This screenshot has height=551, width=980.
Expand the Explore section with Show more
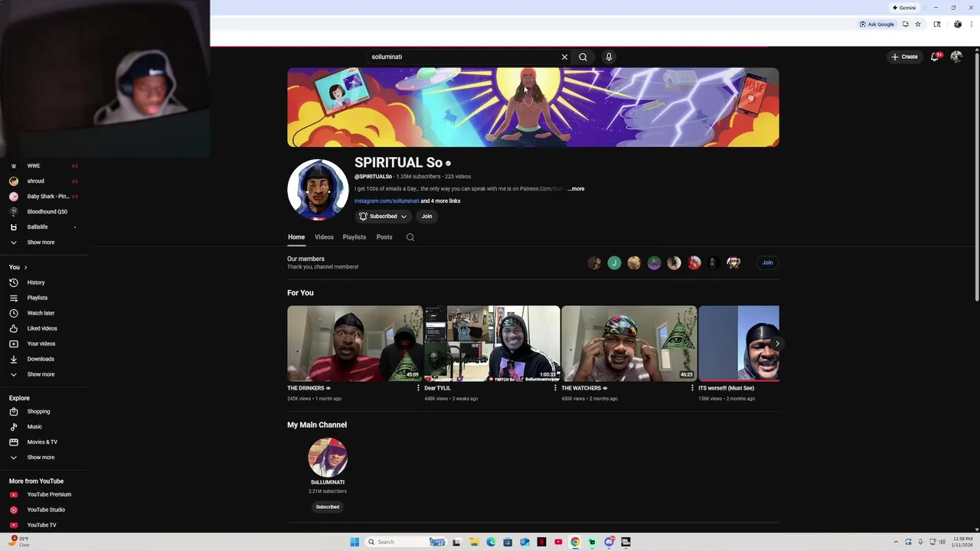[x=41, y=458]
